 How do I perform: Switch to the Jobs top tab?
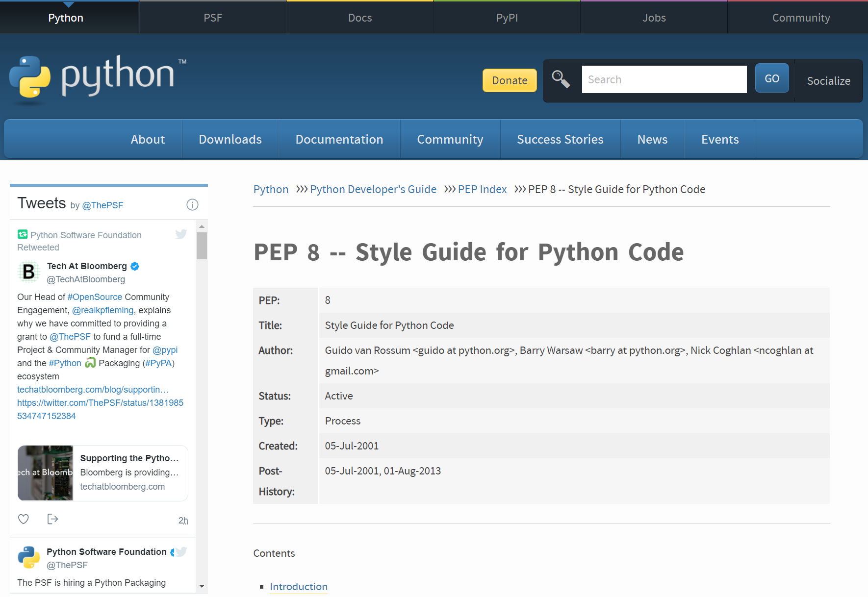tap(654, 18)
